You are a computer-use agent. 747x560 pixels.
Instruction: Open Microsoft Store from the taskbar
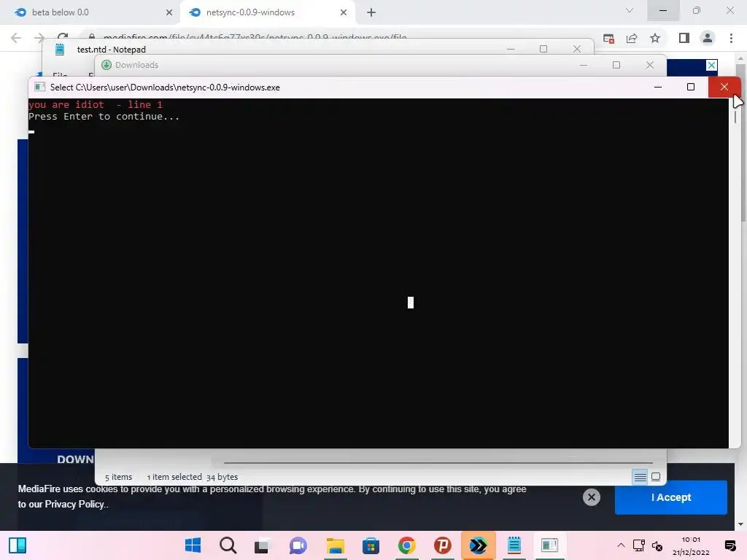point(371,545)
